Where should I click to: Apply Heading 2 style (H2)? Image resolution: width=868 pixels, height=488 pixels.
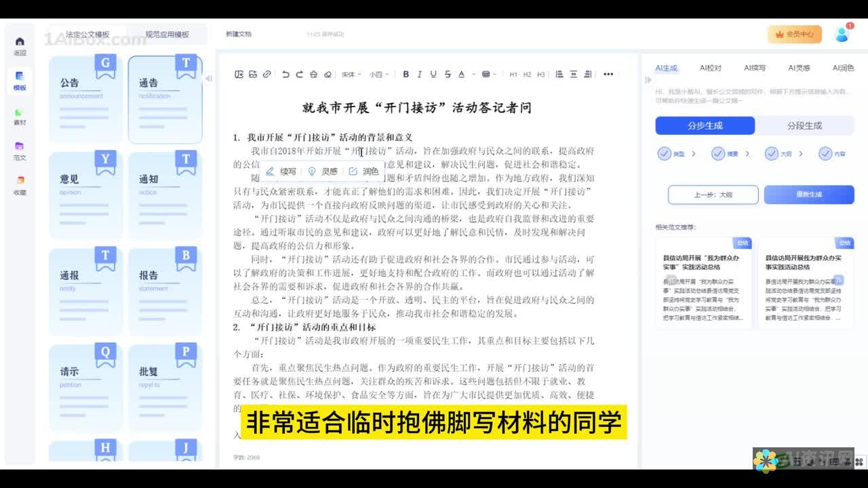[527, 75]
